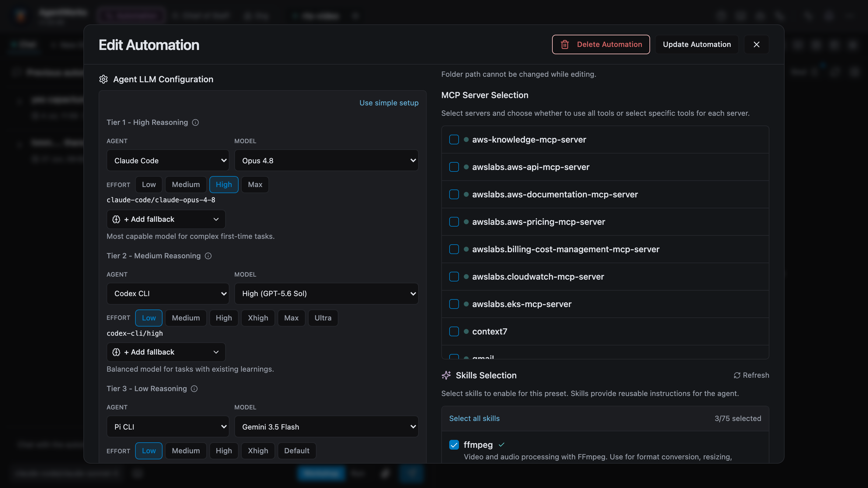This screenshot has width=868, height=488.
Task: Click Use simple setup link
Action: coord(389,103)
